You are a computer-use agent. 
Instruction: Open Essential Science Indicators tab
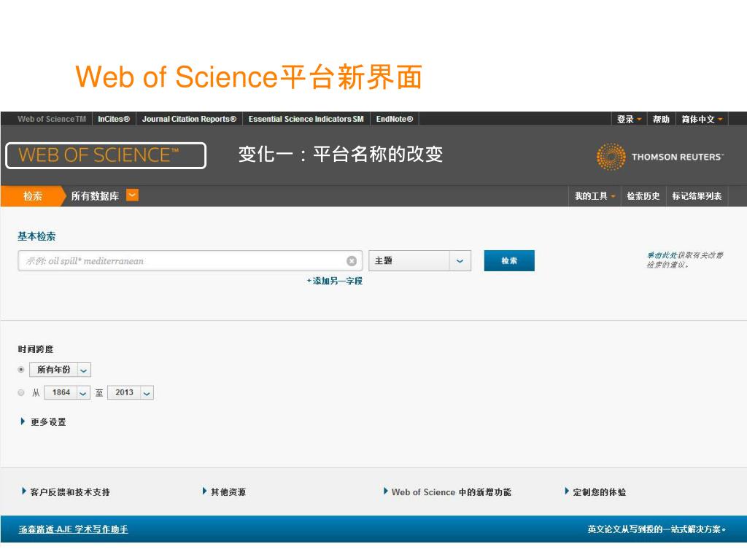(306, 119)
